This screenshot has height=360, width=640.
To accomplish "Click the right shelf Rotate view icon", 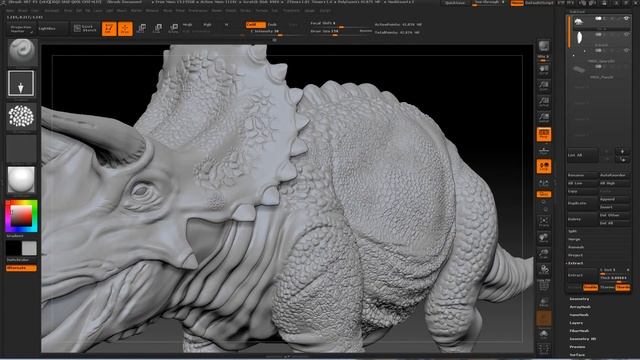I will (544, 270).
